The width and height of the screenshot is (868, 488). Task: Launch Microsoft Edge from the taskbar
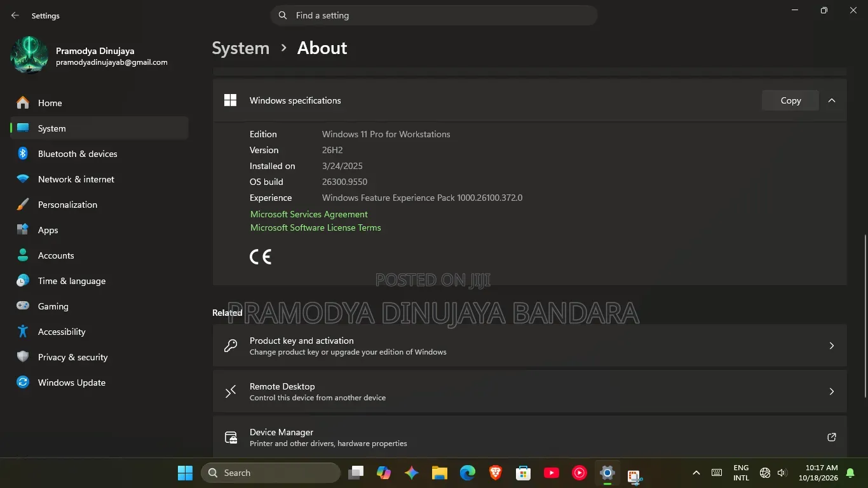point(468,473)
